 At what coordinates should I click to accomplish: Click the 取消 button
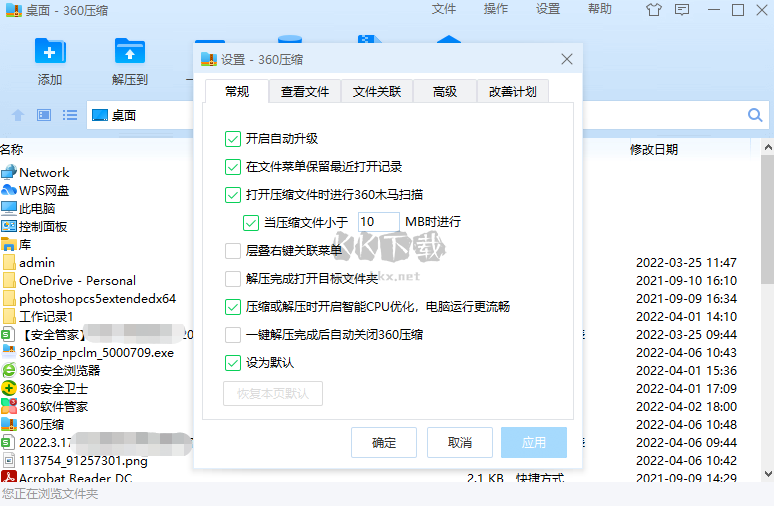(460, 442)
